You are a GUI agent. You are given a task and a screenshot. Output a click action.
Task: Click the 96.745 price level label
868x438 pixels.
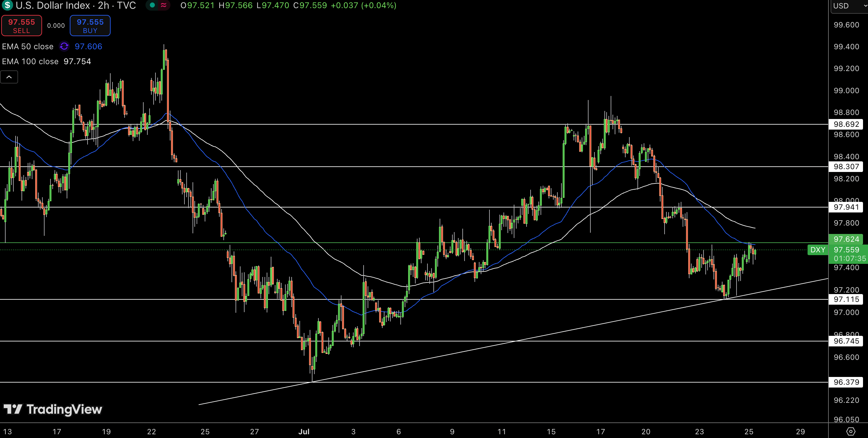(846, 341)
